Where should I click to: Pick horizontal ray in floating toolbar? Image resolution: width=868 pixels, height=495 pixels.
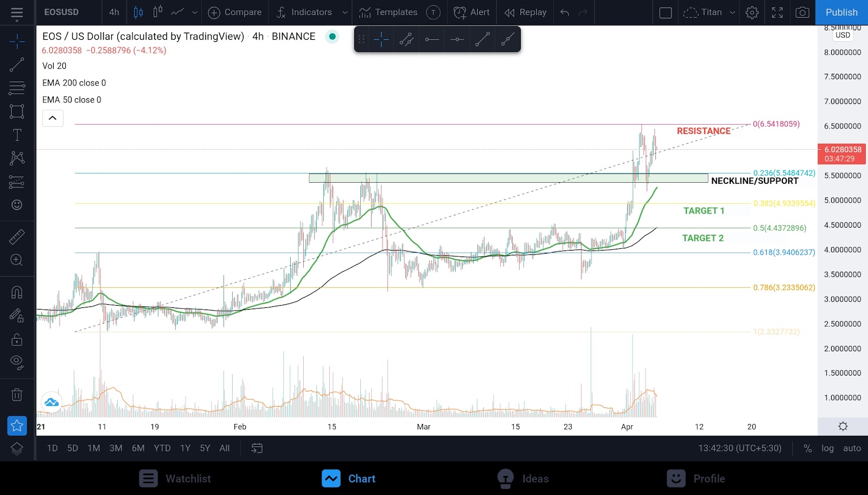[x=432, y=39]
